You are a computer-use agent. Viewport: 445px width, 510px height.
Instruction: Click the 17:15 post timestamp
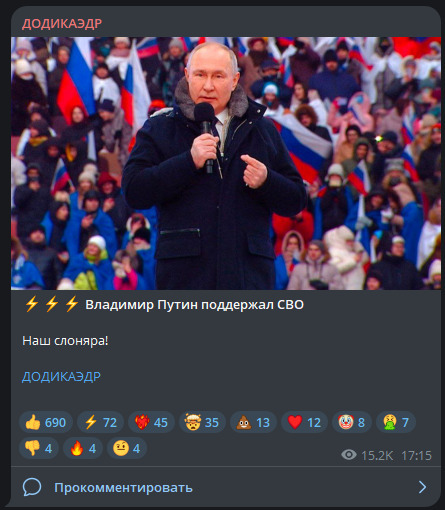pyautogui.click(x=416, y=455)
